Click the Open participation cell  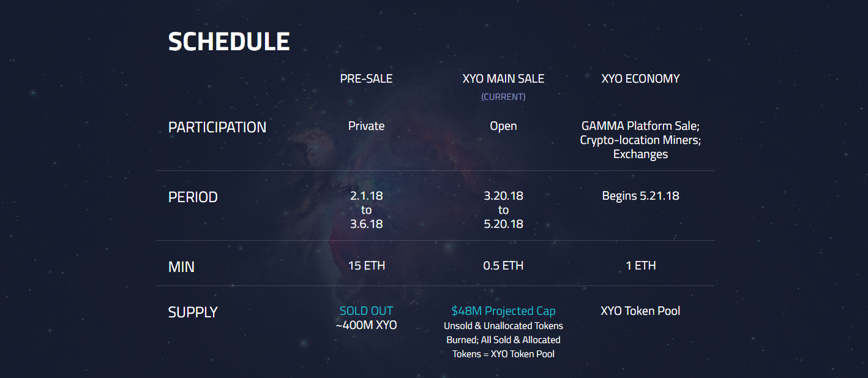click(x=503, y=126)
